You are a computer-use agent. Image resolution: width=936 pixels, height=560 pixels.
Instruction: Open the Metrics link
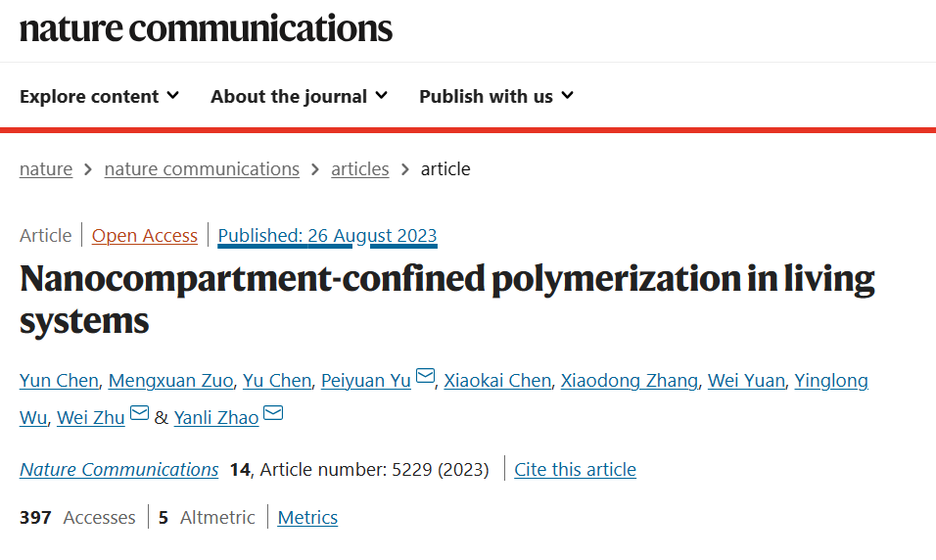(x=308, y=517)
